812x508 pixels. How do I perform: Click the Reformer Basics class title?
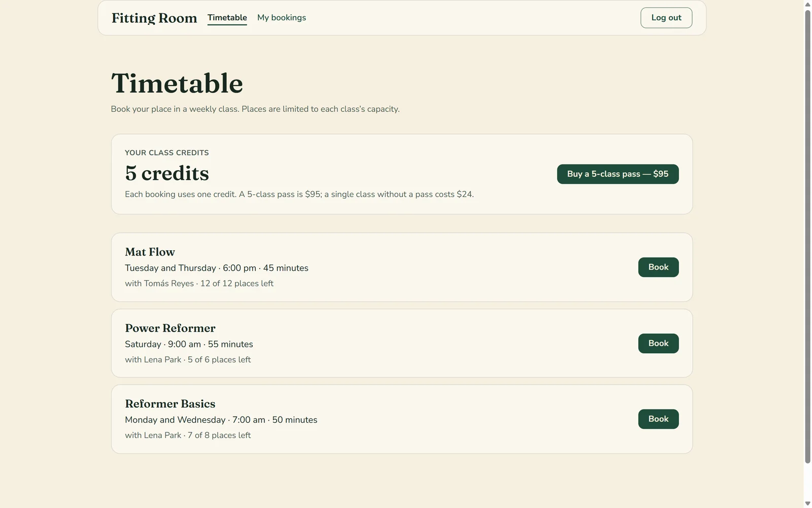[x=170, y=404]
